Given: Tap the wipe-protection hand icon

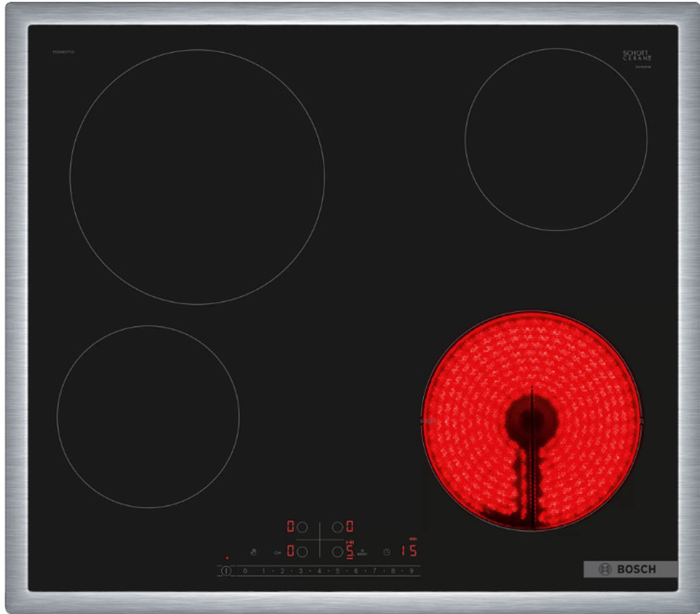Looking at the screenshot, I should [253, 552].
